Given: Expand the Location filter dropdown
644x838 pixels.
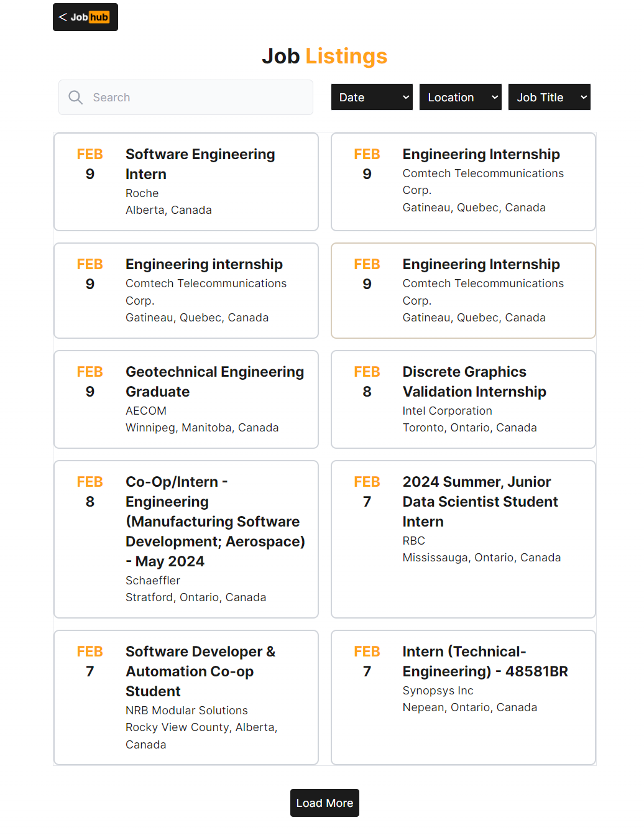Looking at the screenshot, I should pyautogui.click(x=460, y=98).
